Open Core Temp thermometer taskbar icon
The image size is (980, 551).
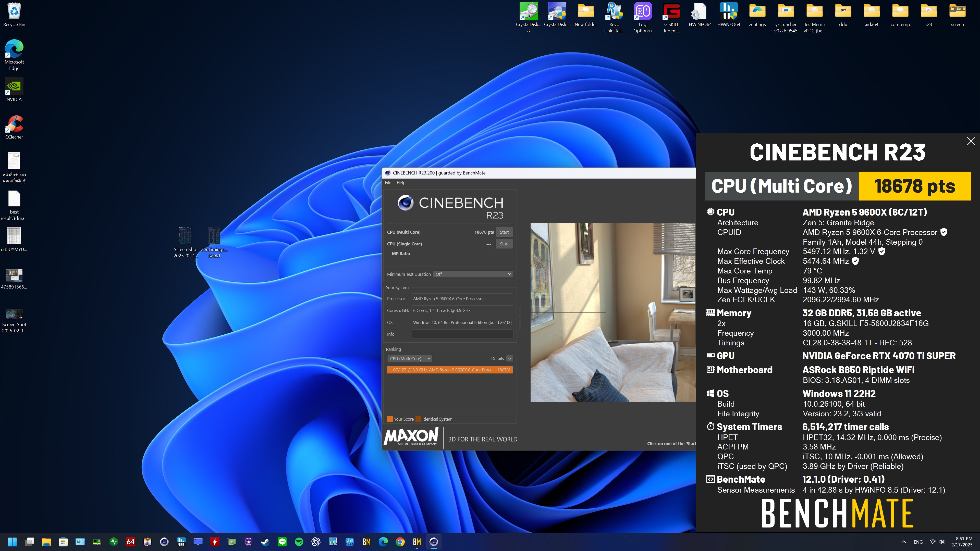[x=147, y=542]
